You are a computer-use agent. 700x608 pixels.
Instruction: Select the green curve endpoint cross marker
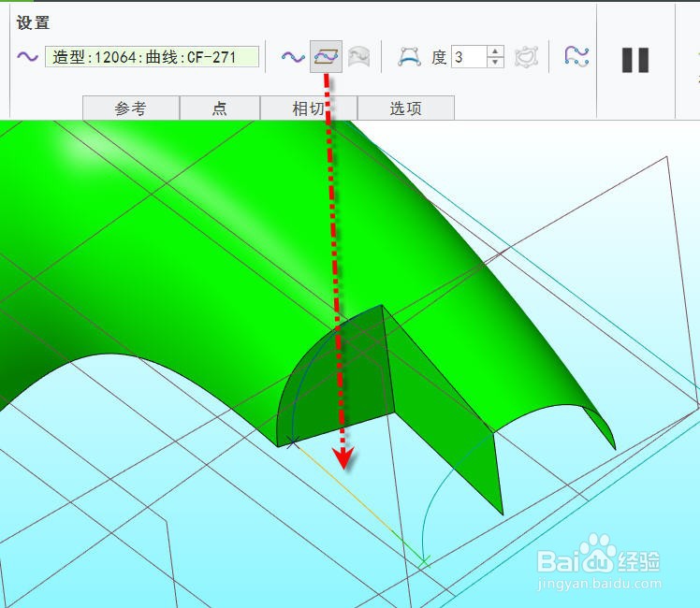424,561
